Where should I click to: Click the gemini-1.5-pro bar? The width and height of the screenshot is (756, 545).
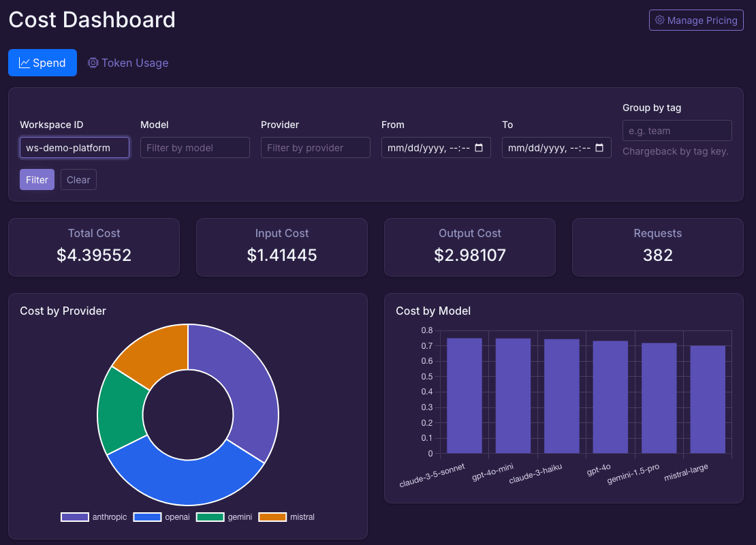659,398
